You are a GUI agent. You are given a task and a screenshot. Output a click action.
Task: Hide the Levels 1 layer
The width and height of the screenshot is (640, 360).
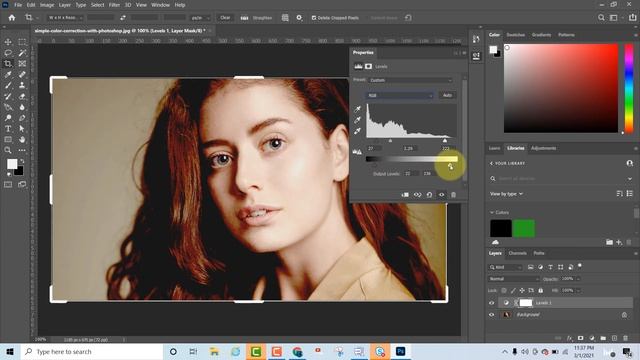click(491, 303)
